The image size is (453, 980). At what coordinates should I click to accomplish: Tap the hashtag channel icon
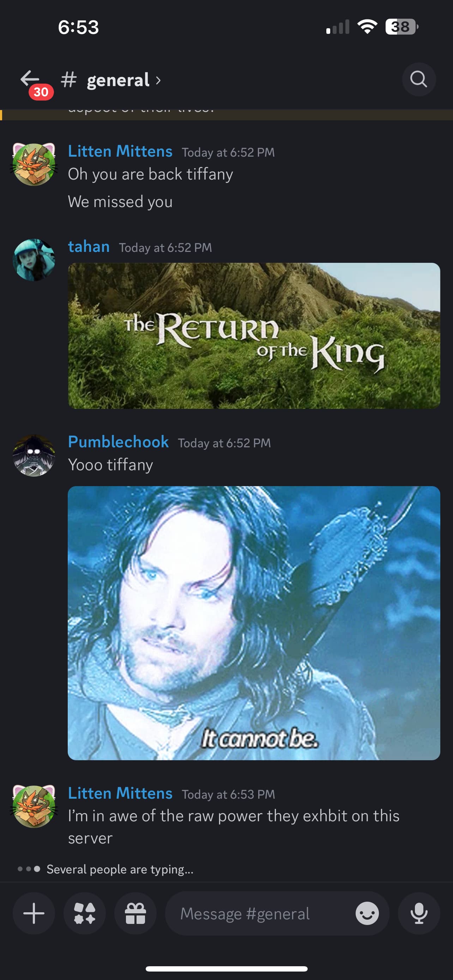(x=69, y=80)
